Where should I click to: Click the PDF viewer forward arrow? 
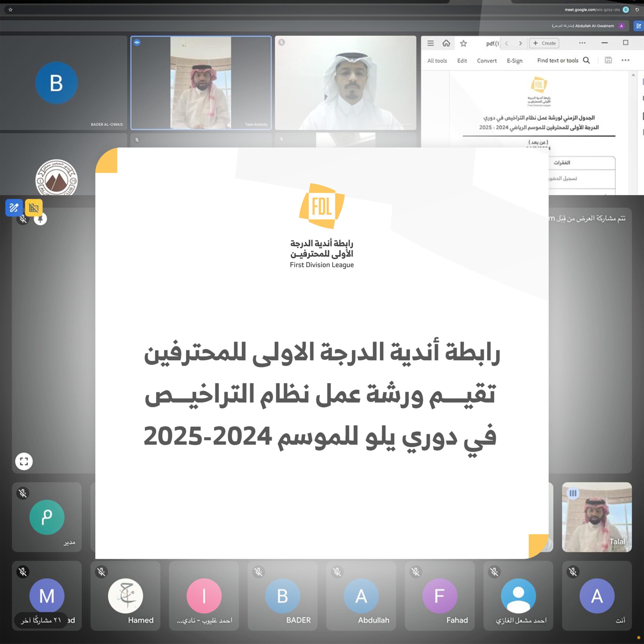pyautogui.click(x=520, y=43)
